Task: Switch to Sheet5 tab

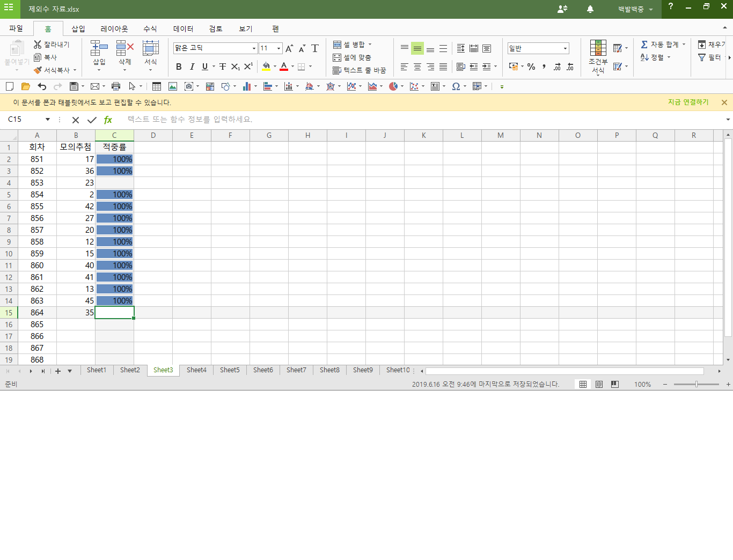Action: coord(230,370)
